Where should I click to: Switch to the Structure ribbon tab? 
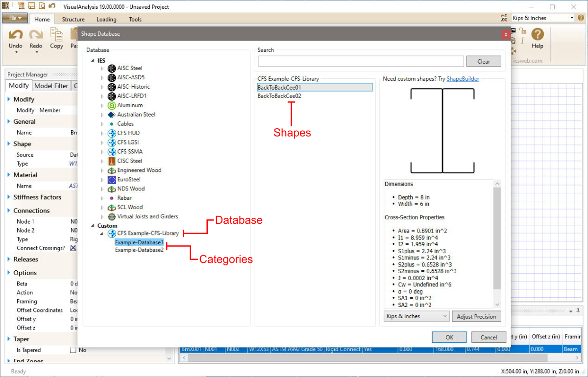pyautogui.click(x=73, y=20)
